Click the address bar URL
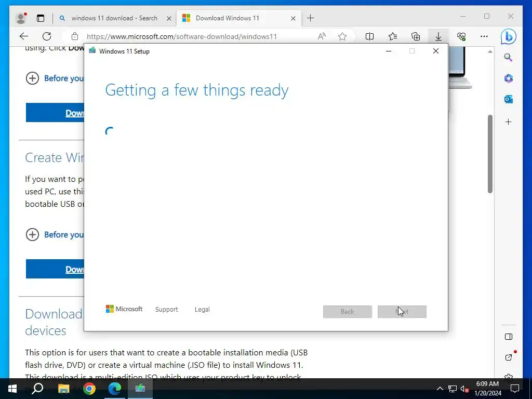 (x=182, y=37)
